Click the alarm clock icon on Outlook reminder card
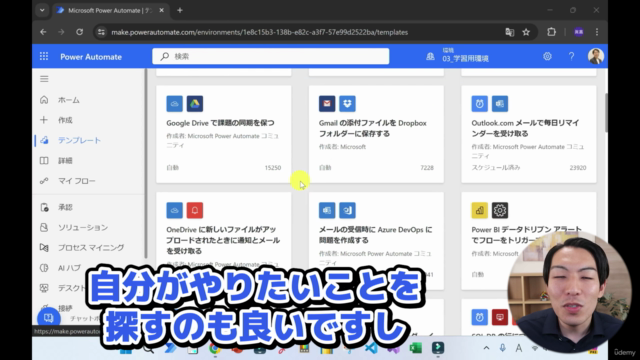 click(x=480, y=104)
